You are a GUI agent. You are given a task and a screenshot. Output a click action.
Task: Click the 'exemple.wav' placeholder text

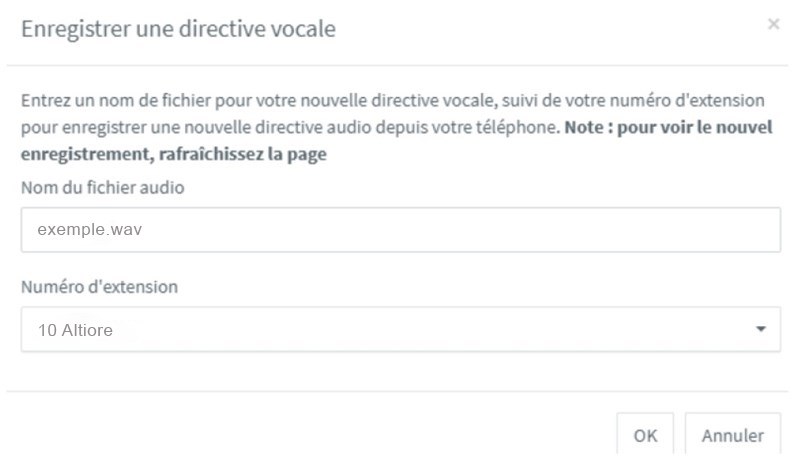(80, 230)
